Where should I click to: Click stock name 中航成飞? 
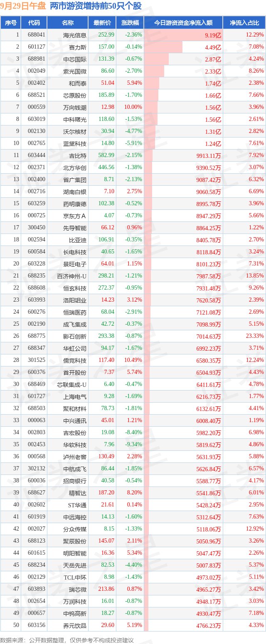point(75,469)
